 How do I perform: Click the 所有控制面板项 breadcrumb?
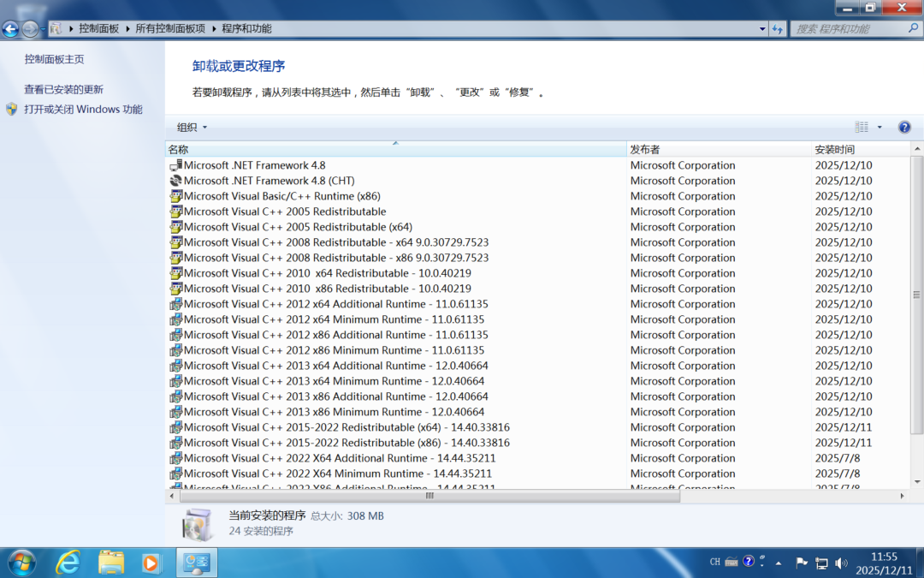point(170,28)
